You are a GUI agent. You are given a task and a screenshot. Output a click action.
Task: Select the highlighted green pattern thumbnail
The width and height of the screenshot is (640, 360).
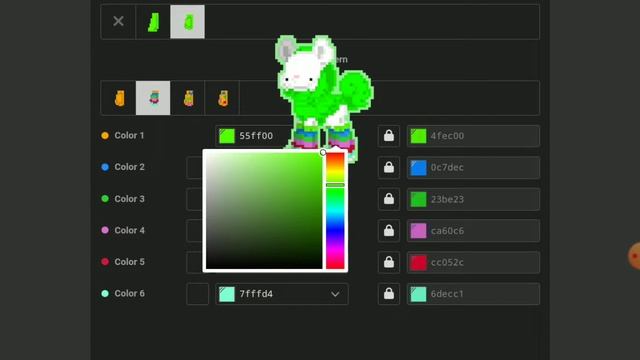point(187,22)
